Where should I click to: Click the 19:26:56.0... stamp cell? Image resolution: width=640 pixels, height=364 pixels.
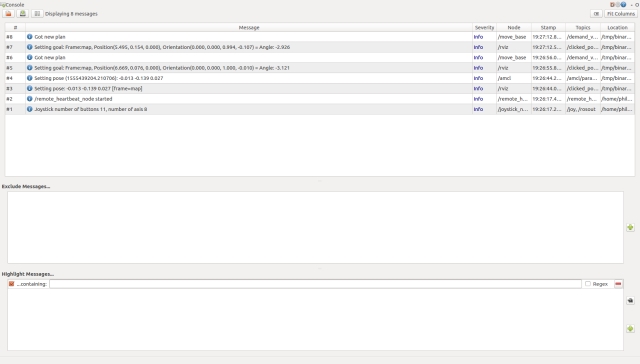point(548,58)
